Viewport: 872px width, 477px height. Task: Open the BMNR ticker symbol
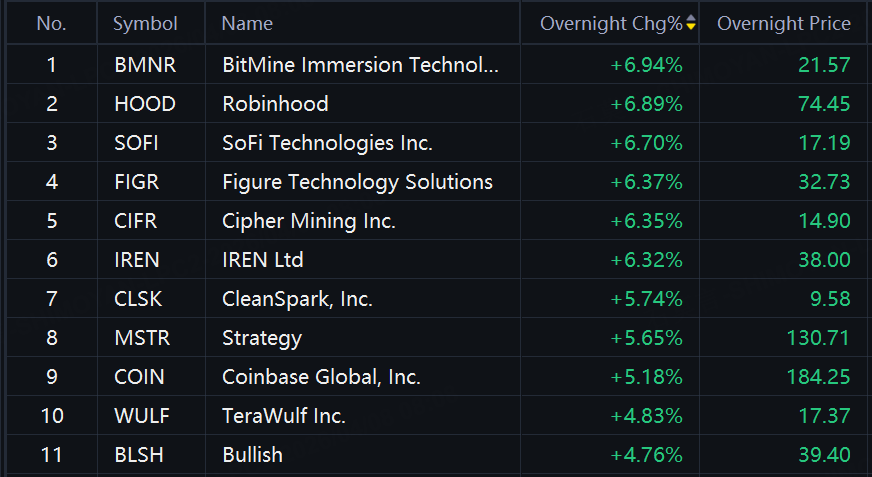click(x=145, y=65)
